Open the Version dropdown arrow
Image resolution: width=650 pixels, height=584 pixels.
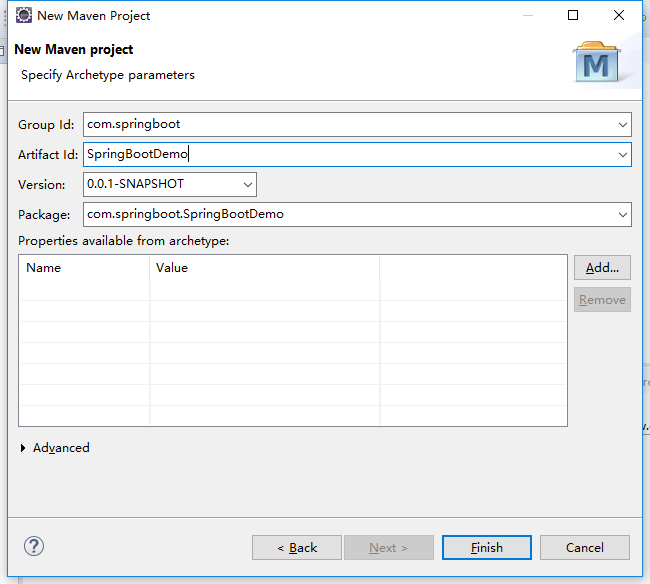[x=247, y=184]
